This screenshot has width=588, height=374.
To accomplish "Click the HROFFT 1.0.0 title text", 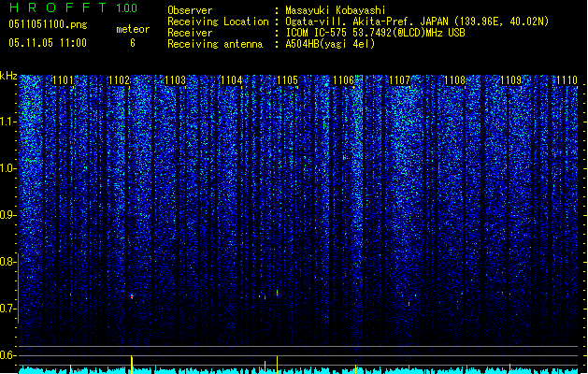I will pyautogui.click(x=74, y=7).
